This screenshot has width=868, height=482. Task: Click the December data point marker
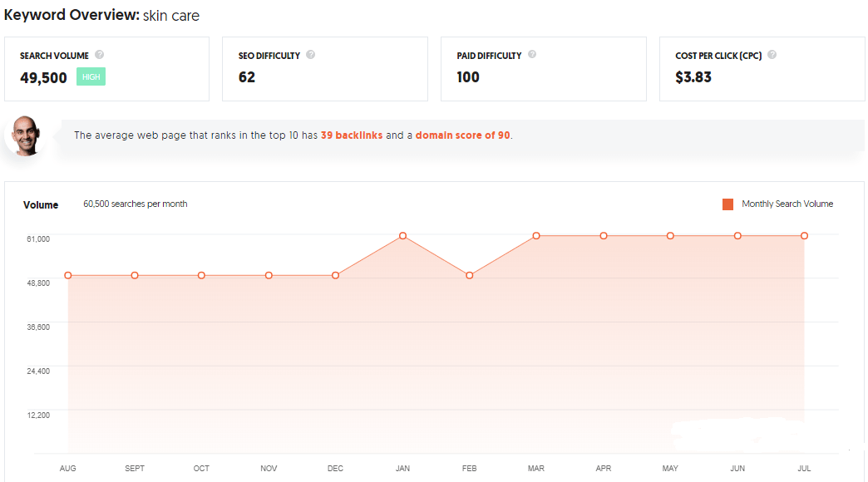(336, 275)
